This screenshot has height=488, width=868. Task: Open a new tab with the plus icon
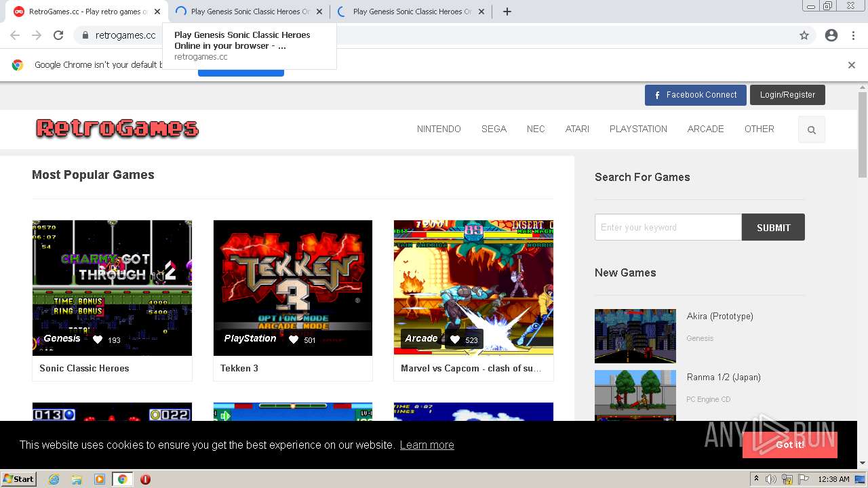507,12
